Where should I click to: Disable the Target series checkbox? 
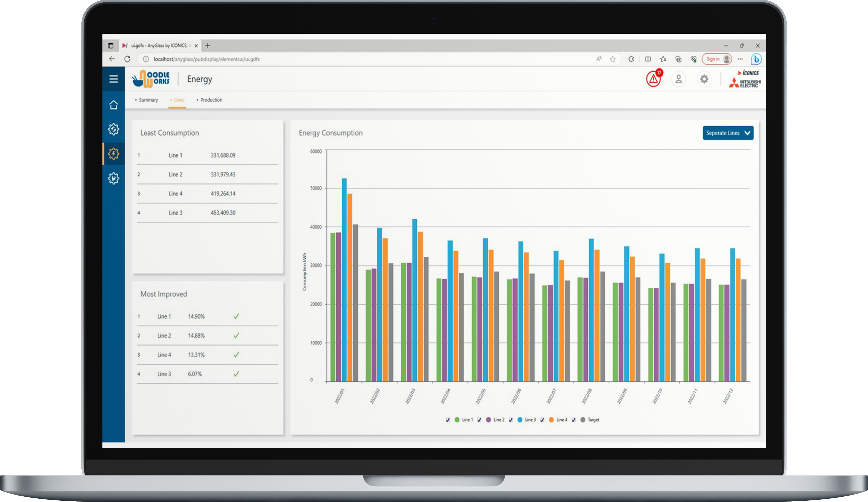pos(574,420)
